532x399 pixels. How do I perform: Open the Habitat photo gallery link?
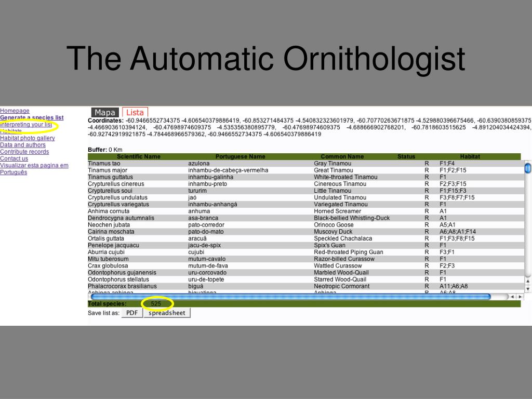[28, 138]
